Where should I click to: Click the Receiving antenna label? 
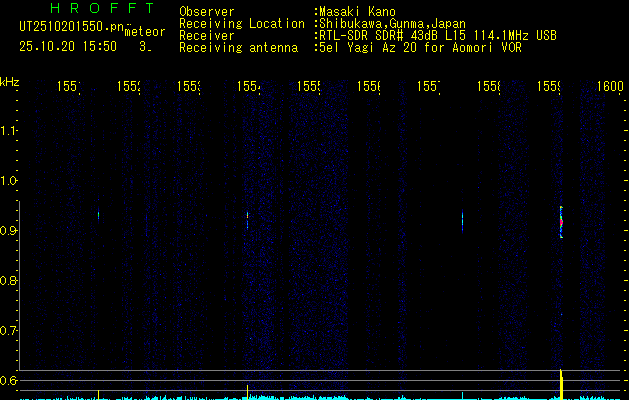point(238,48)
